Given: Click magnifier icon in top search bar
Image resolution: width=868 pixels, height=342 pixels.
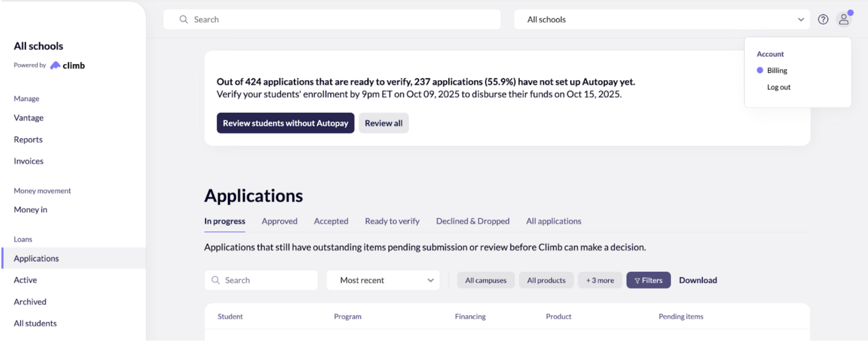Looking at the screenshot, I should (183, 19).
